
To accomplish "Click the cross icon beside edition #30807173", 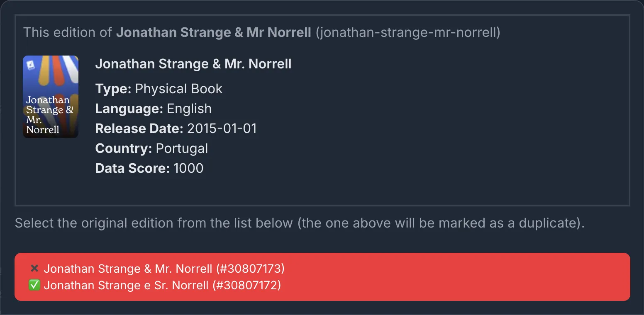I will pos(34,269).
